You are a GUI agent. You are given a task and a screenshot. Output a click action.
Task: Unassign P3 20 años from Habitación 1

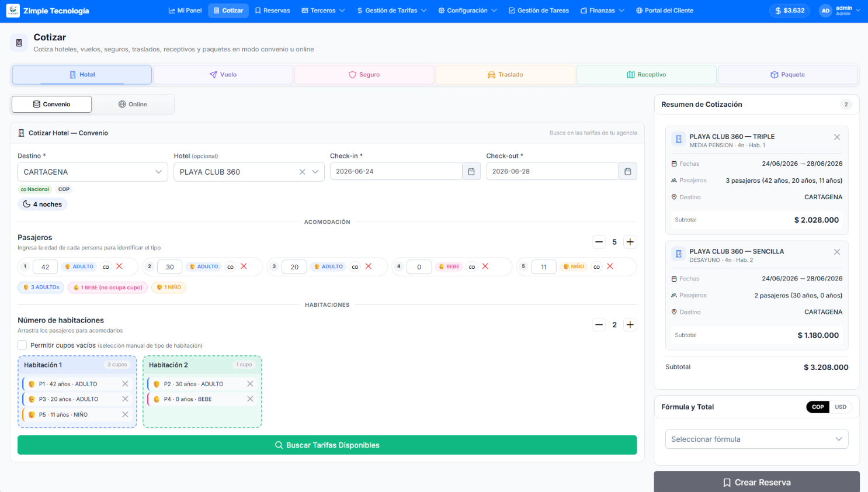[x=125, y=399]
